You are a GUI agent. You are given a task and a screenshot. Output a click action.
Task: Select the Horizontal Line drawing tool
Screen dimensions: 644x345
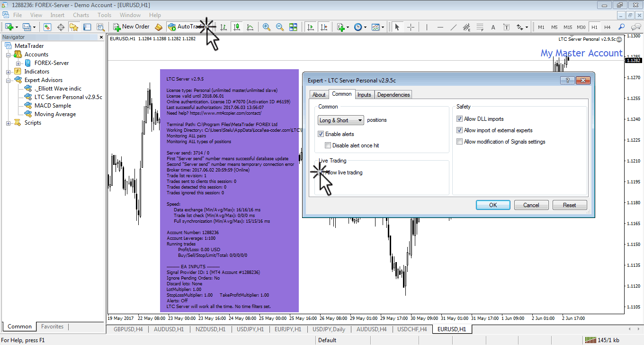point(440,27)
